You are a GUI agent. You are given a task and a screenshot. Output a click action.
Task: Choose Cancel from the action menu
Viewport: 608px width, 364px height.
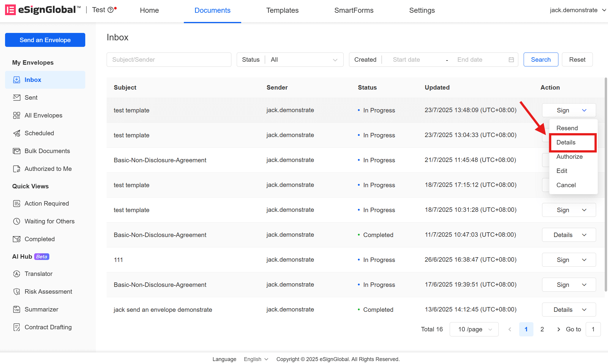tap(573, 185)
